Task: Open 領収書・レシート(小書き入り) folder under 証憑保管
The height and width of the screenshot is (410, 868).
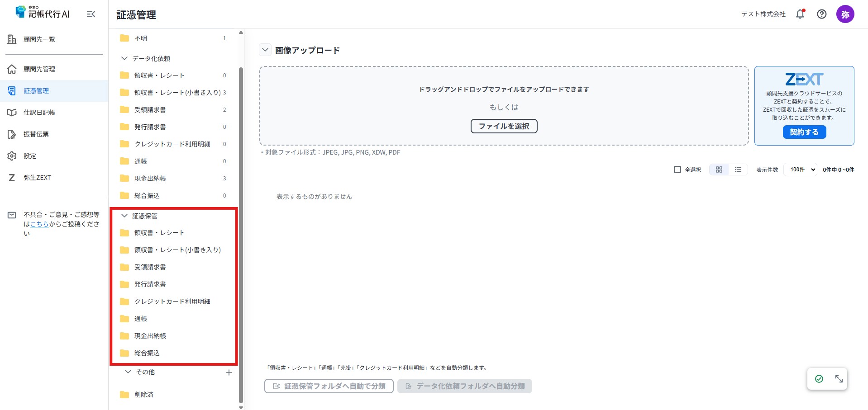Action: 173,250
